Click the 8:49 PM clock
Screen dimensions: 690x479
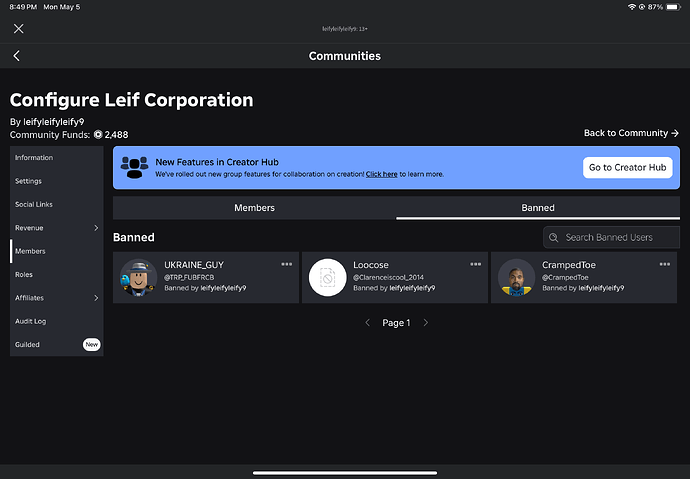pyautogui.click(x=23, y=7)
